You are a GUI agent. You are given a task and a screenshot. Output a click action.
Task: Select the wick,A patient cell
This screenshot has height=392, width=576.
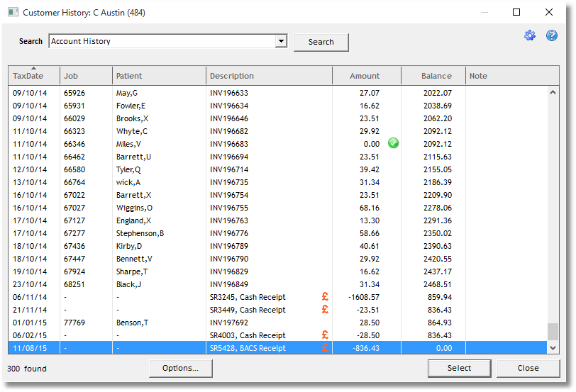(128, 182)
